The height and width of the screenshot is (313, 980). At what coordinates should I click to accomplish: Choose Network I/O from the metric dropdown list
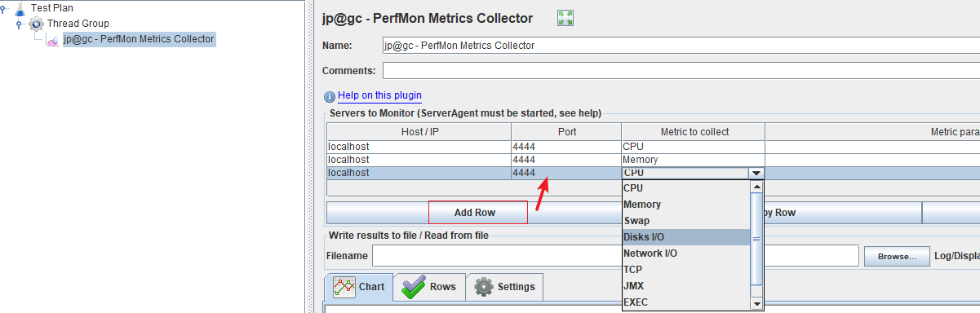point(685,253)
